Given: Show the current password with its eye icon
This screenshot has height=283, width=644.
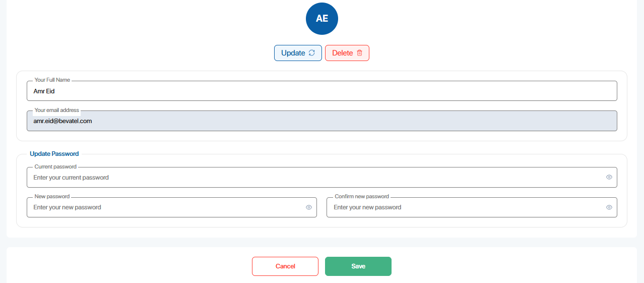Looking at the screenshot, I should pos(609,178).
